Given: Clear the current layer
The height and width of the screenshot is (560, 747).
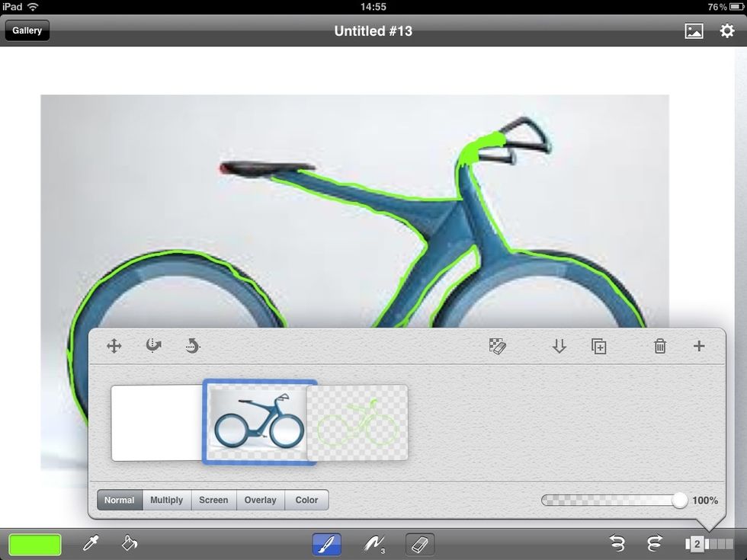Looking at the screenshot, I should [498, 346].
